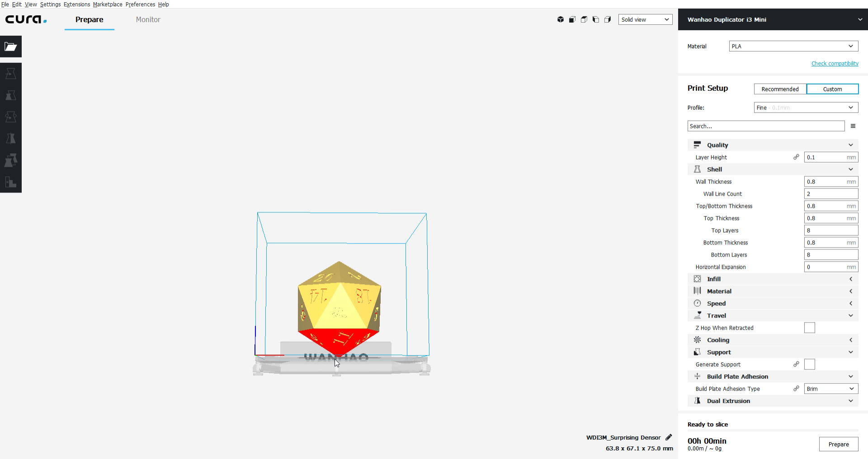Collapse the Support settings section

coord(773,352)
